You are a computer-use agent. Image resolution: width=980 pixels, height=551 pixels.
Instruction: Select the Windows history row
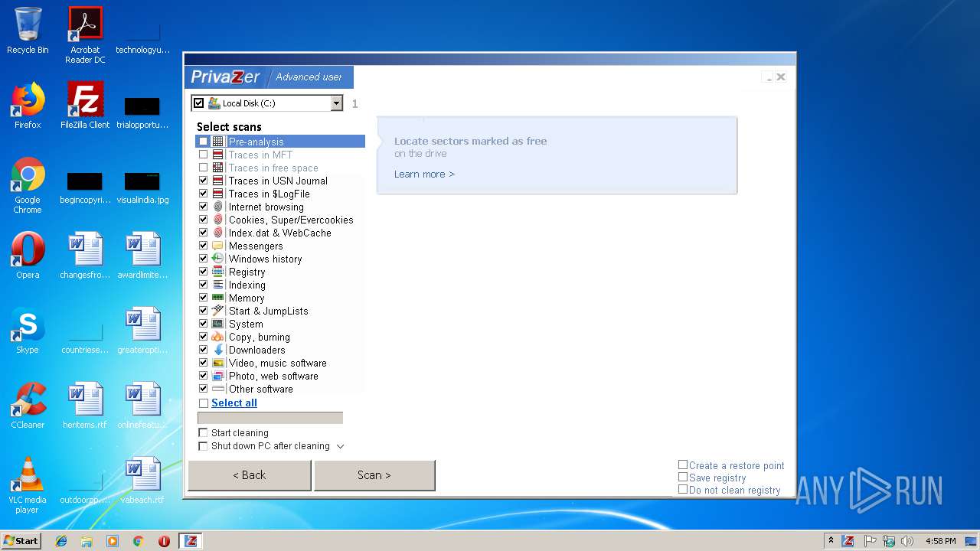click(279, 259)
